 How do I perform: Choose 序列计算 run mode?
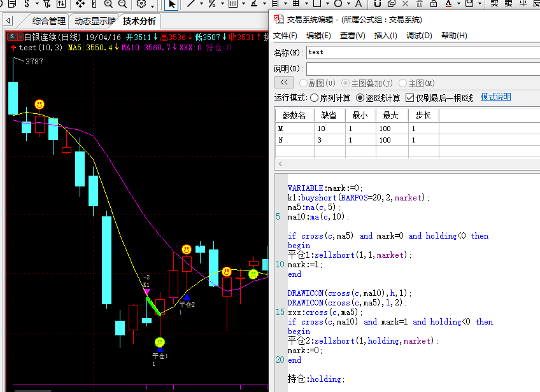(314, 98)
